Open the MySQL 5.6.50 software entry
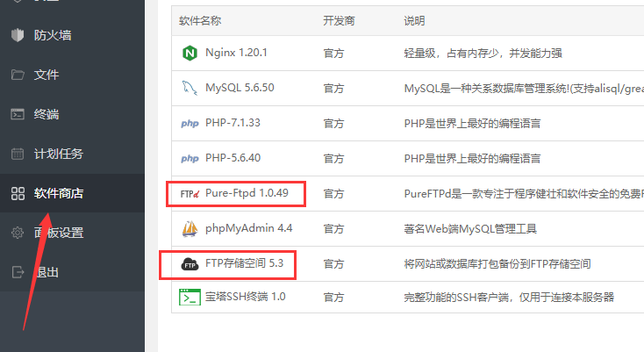 (240, 88)
